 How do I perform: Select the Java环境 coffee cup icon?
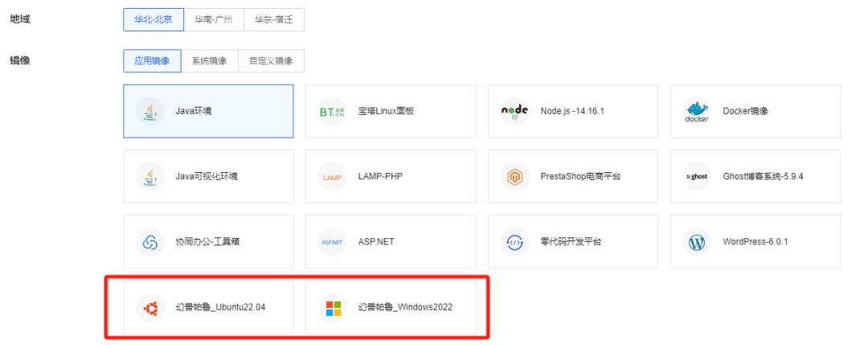click(x=150, y=111)
